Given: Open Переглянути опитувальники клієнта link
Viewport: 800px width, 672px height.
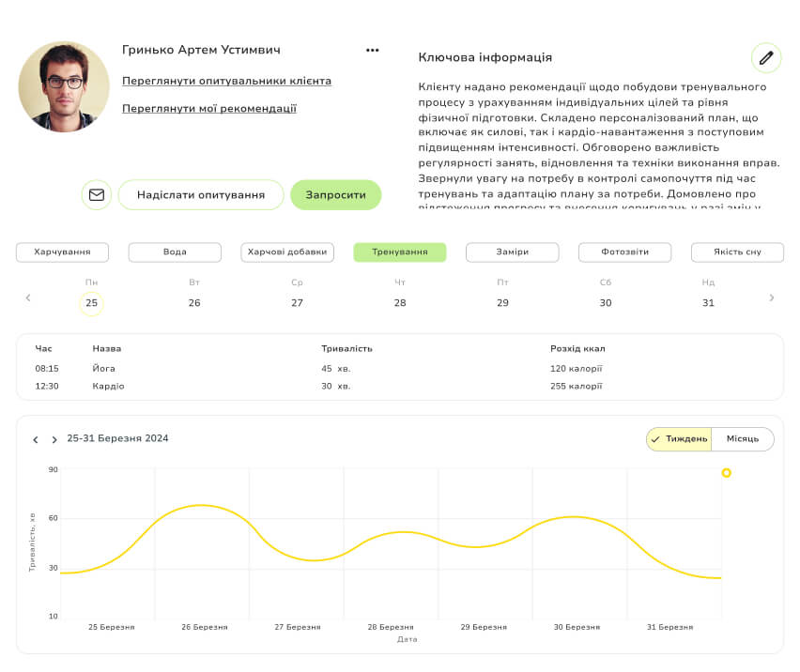Looking at the screenshot, I should (226, 82).
